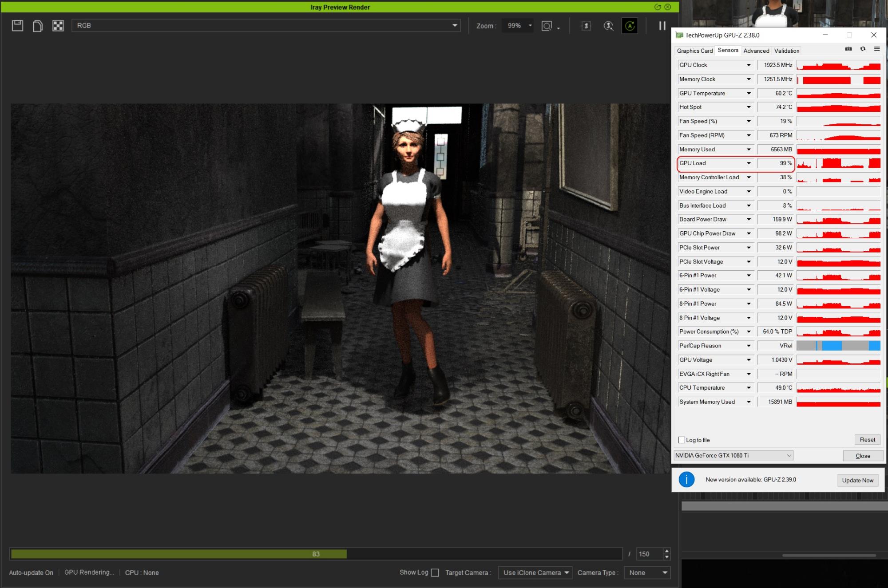
Task: Open the Use iClone Camera dropdown
Action: tap(535, 572)
